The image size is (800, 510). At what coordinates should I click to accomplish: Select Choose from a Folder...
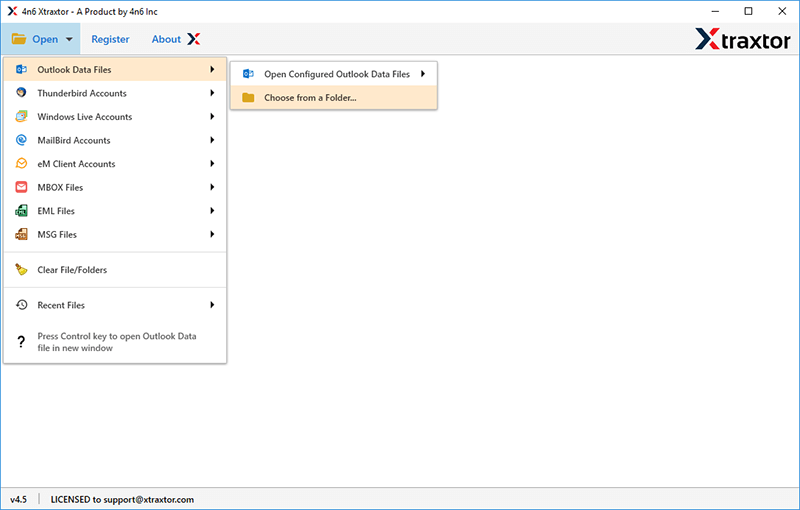(334, 97)
